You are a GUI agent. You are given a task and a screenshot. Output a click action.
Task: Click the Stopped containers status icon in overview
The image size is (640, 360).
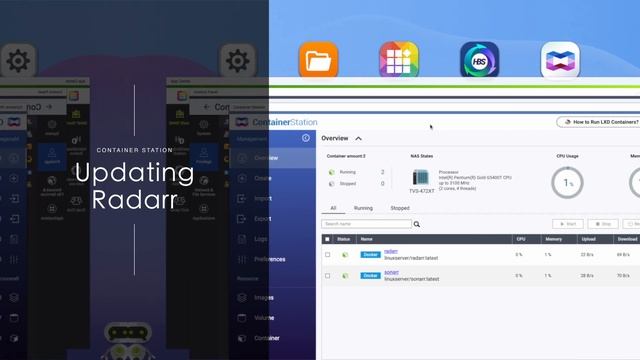pyautogui.click(x=332, y=184)
